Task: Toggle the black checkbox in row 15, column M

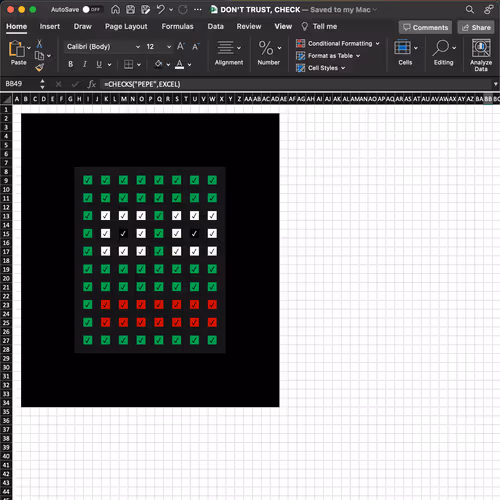Action: [123, 234]
